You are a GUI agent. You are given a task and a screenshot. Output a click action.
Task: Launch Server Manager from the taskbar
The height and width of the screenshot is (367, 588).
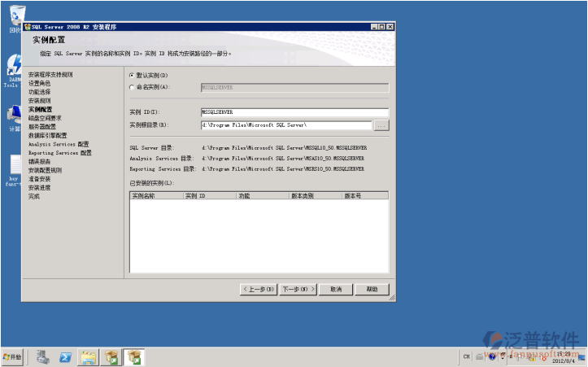tap(43, 356)
